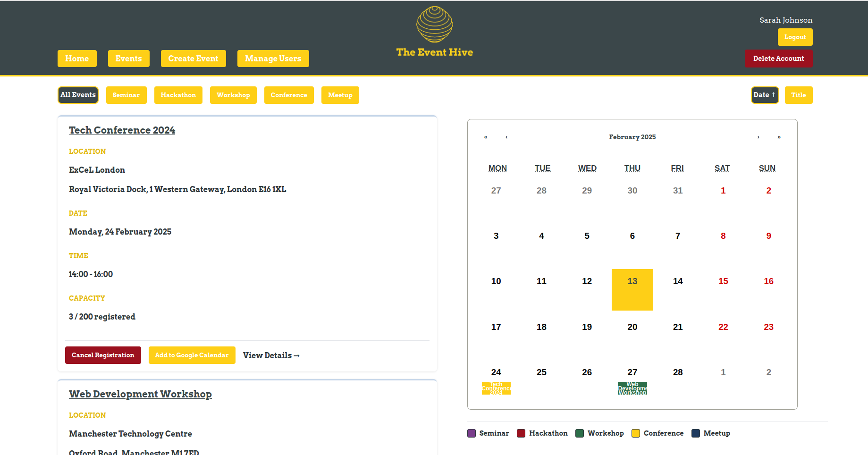Click SUN weekday header
868x455 pixels.
(x=767, y=169)
